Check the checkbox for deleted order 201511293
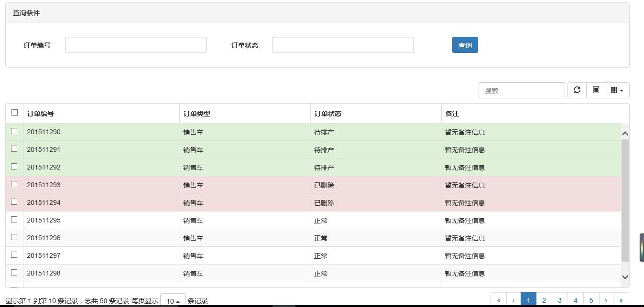644x307 pixels. click(x=14, y=185)
